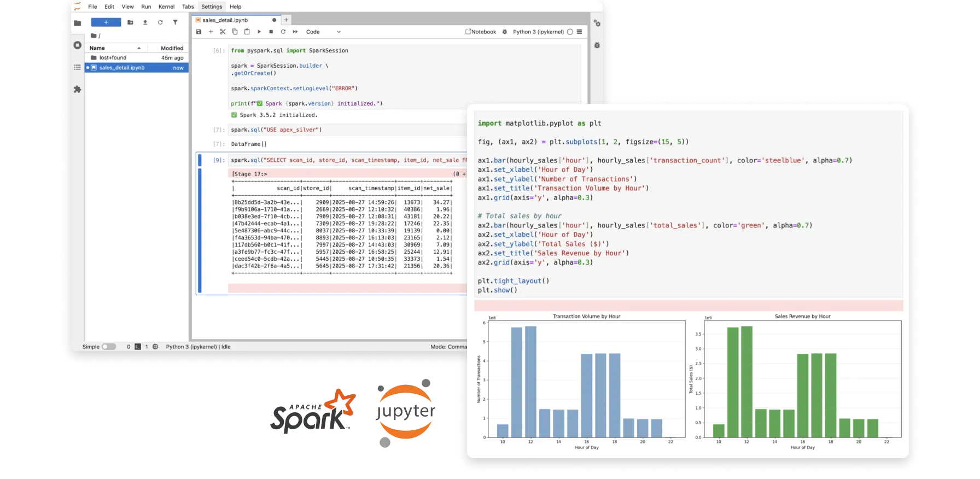The width and height of the screenshot is (980, 479).
Task: Open the File Browser sidebar icon
Action: pos(77,23)
